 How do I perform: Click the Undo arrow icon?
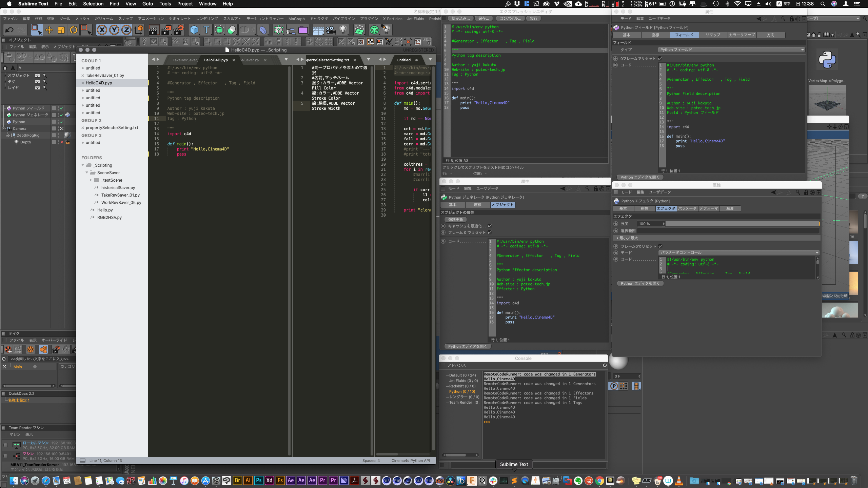click(x=9, y=30)
